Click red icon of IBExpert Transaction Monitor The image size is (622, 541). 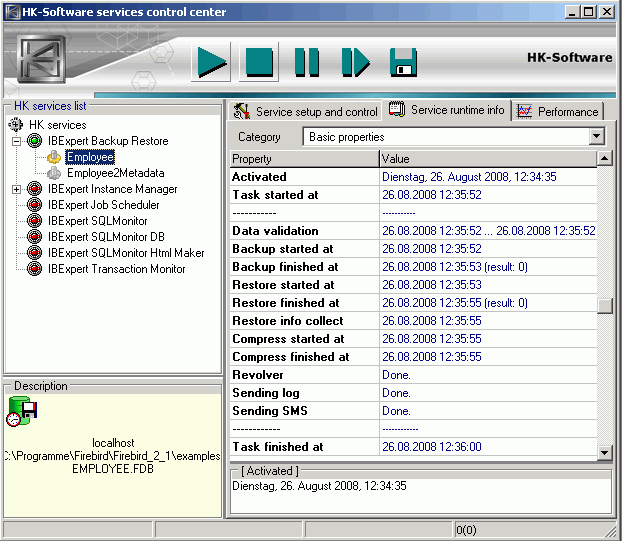tap(35, 269)
